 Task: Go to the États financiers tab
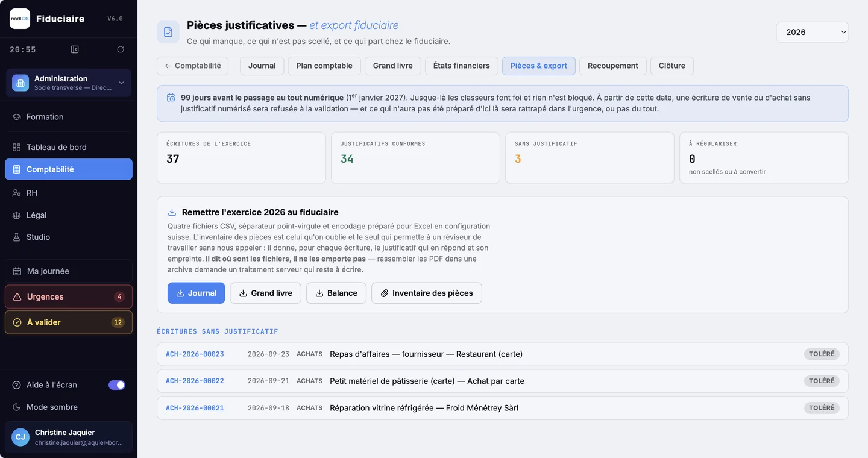tap(462, 66)
